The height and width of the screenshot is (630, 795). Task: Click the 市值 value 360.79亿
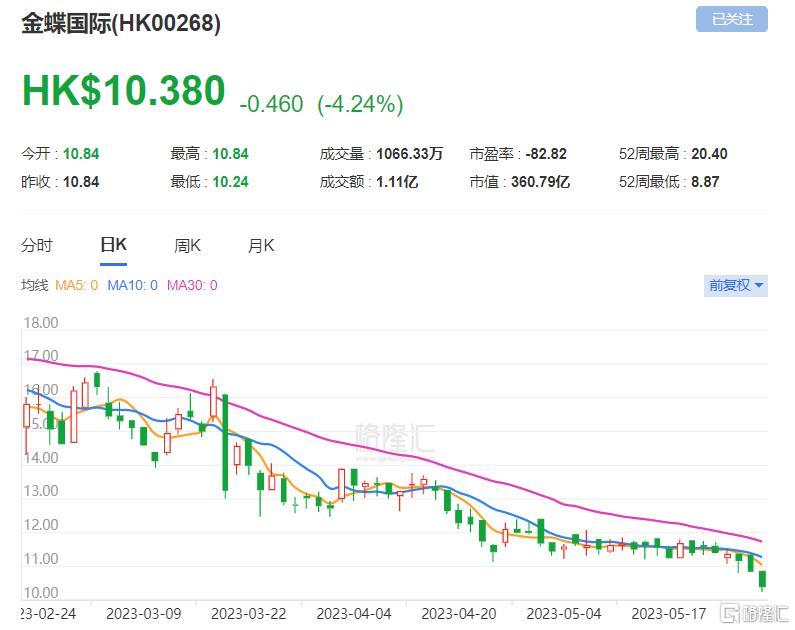click(540, 181)
